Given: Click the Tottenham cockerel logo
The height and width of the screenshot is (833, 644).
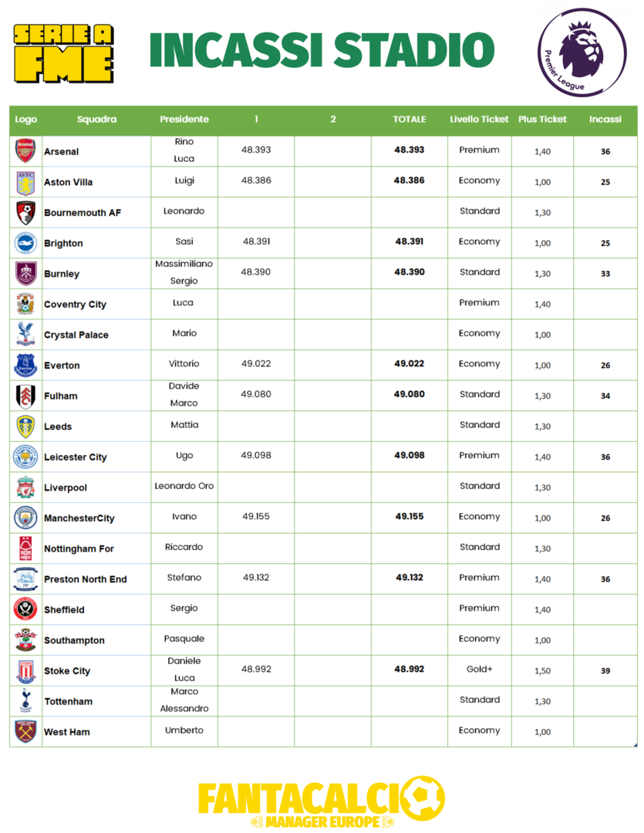Looking at the screenshot, I should [x=26, y=701].
